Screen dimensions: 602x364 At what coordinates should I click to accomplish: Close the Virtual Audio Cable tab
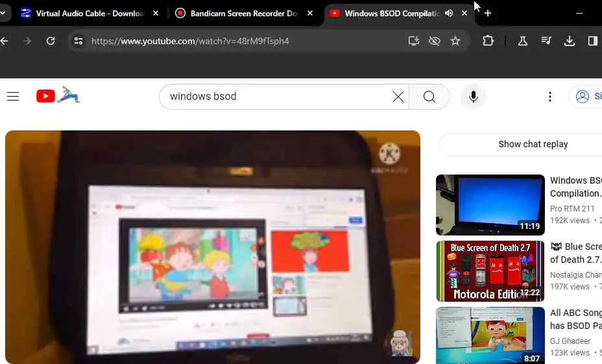click(156, 14)
